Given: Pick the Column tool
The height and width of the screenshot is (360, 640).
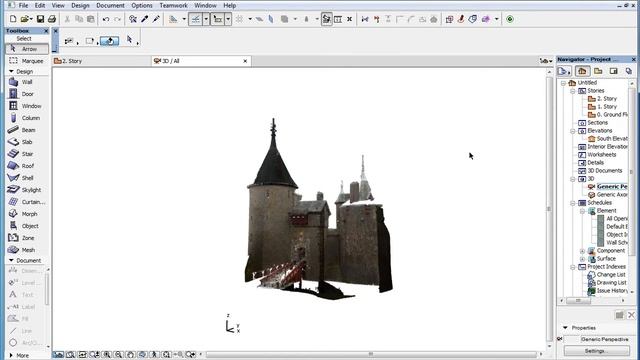Looking at the screenshot, I should 27,118.
